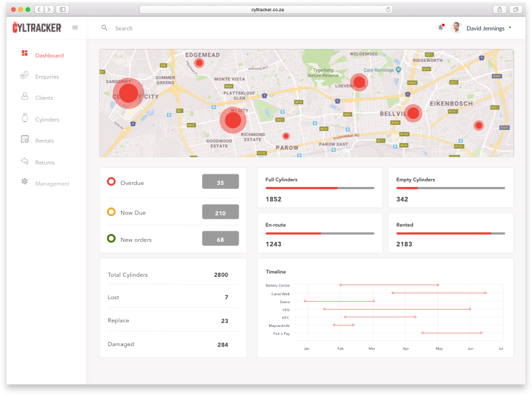The image size is (532, 395).
Task: Select the green New orders circle indicator
Action: tap(111, 239)
